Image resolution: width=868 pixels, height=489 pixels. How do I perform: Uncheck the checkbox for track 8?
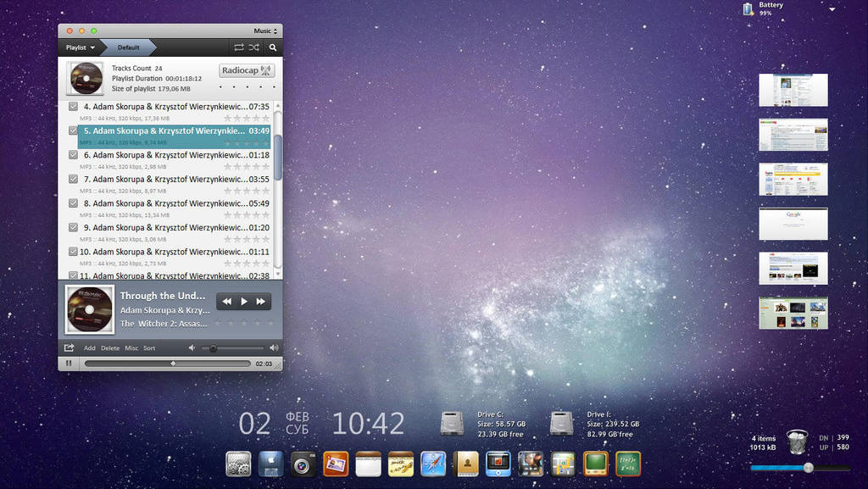[73, 203]
